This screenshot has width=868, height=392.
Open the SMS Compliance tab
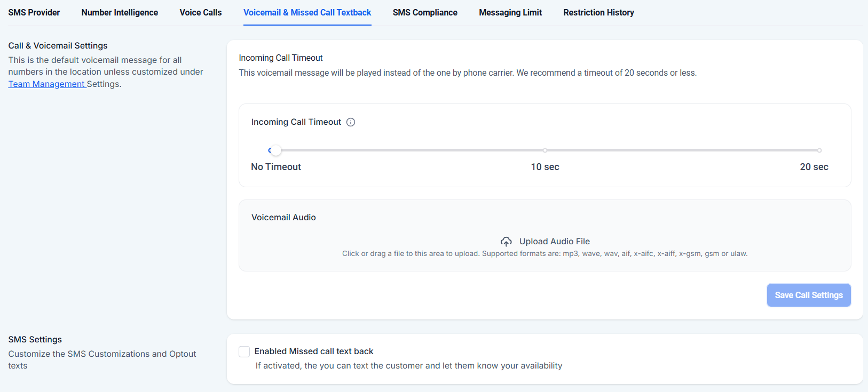coord(425,12)
